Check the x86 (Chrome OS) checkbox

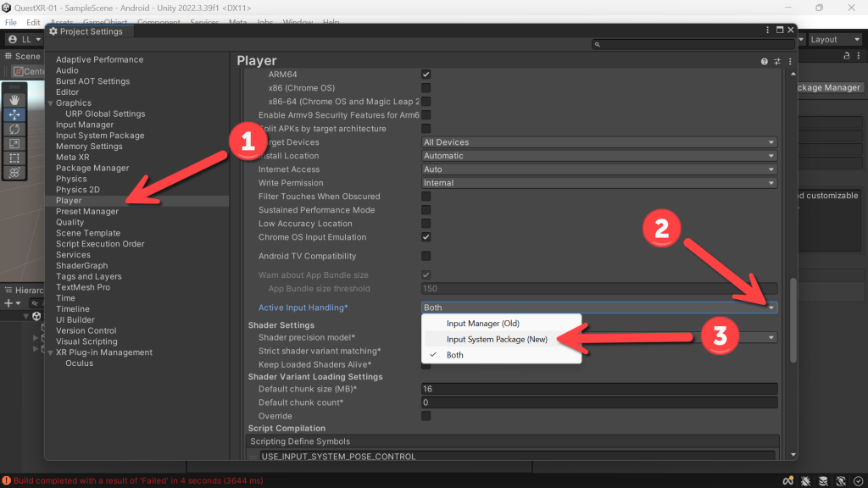pos(426,88)
